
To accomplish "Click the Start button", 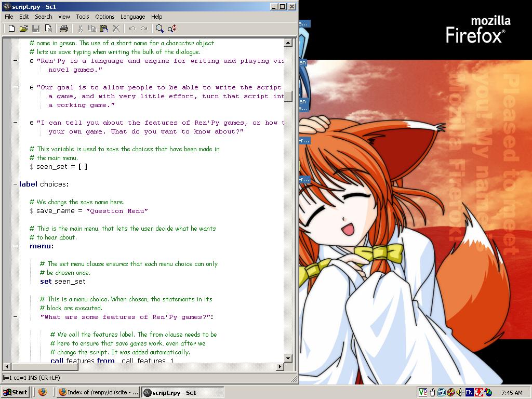I will tap(15, 392).
